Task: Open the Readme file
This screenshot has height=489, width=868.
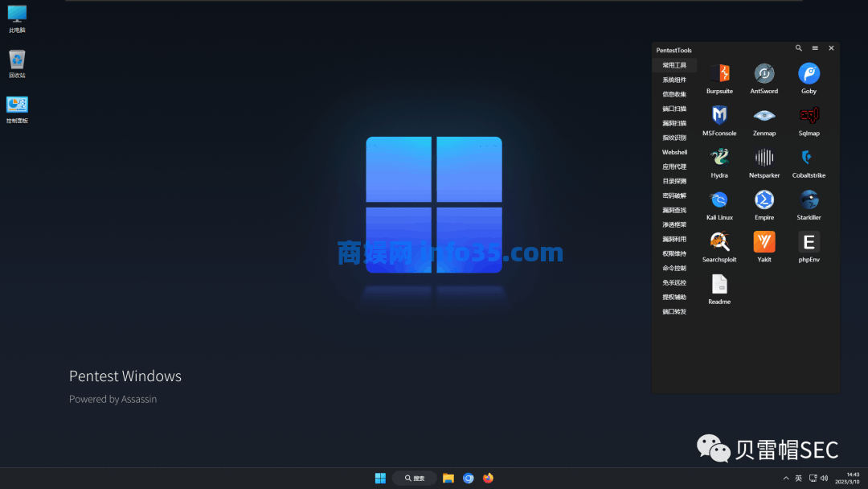Action: point(719,286)
